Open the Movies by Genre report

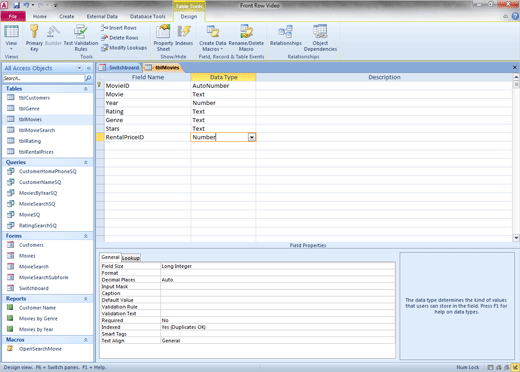[x=38, y=318]
